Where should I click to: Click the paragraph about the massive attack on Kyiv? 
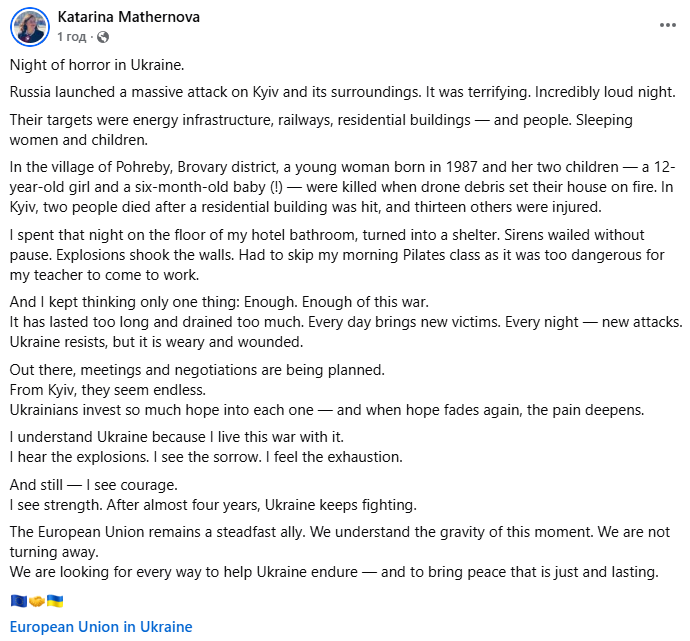click(x=343, y=92)
